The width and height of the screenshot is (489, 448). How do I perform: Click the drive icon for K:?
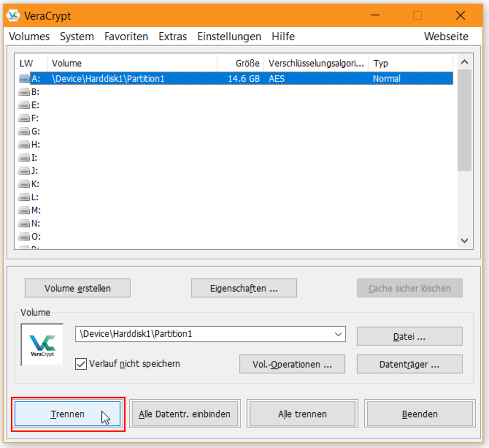[x=24, y=184]
